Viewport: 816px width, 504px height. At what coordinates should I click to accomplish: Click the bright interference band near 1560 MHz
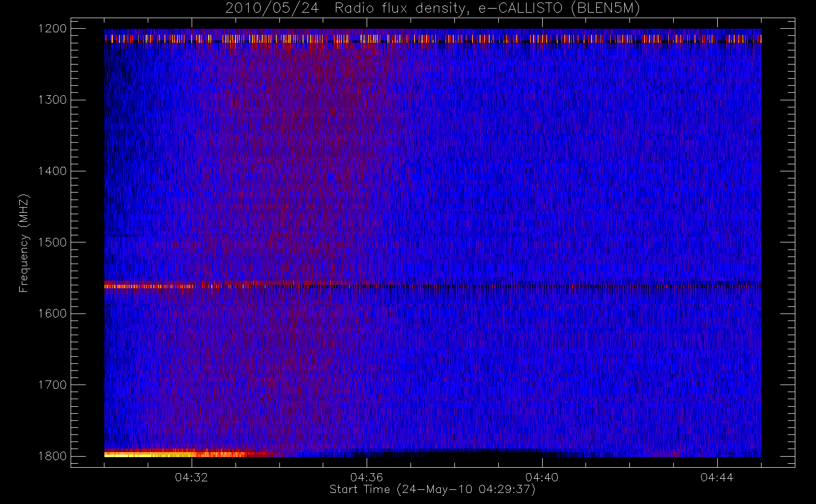pos(433,286)
